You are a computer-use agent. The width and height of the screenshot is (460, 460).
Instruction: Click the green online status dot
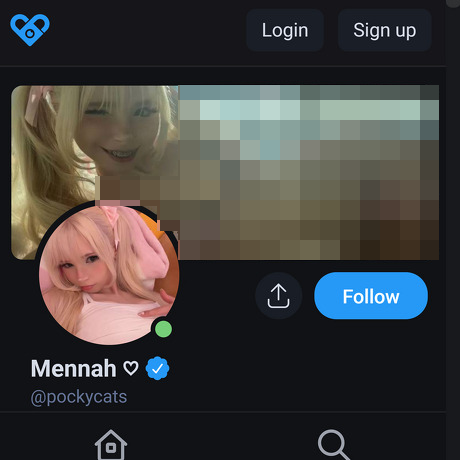163,329
